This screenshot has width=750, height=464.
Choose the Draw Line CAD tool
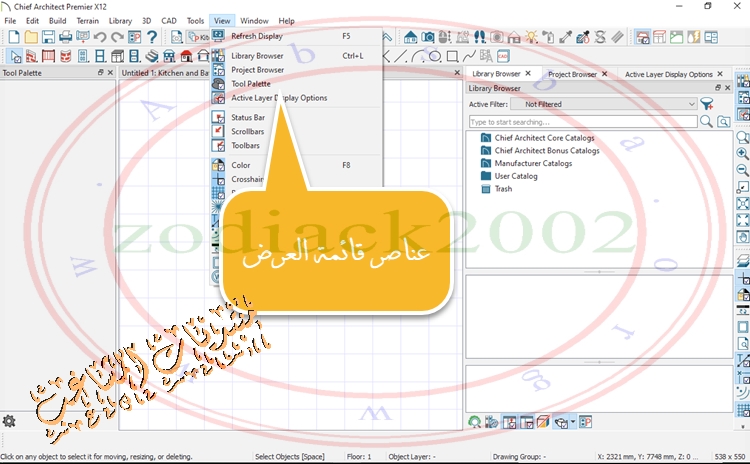[401, 56]
